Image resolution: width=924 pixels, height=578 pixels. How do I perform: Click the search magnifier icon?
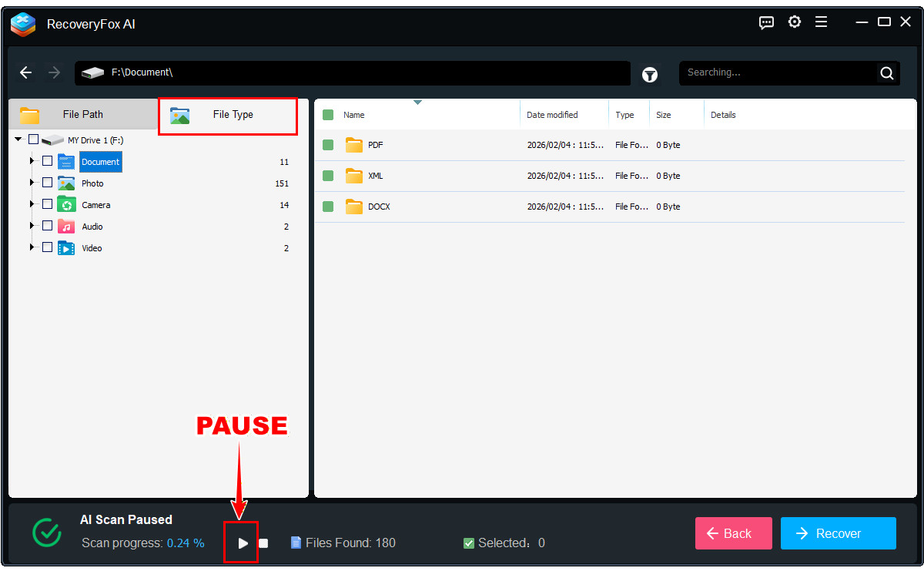(886, 73)
